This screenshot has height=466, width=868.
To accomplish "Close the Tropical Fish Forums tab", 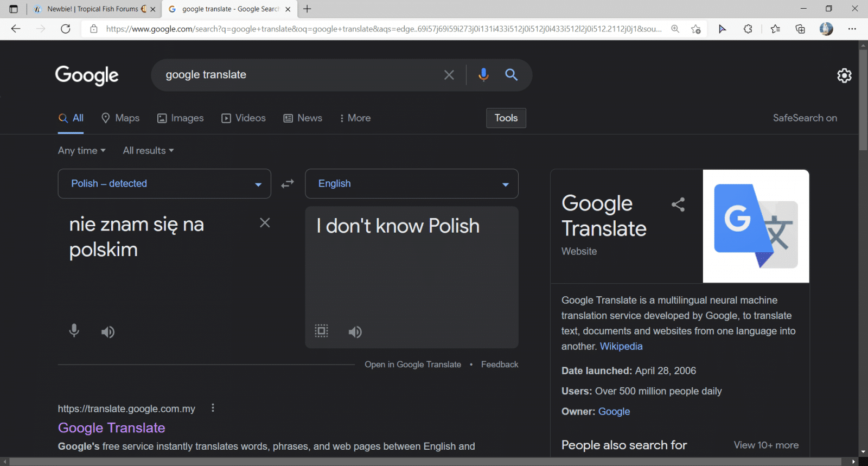I will (x=153, y=9).
